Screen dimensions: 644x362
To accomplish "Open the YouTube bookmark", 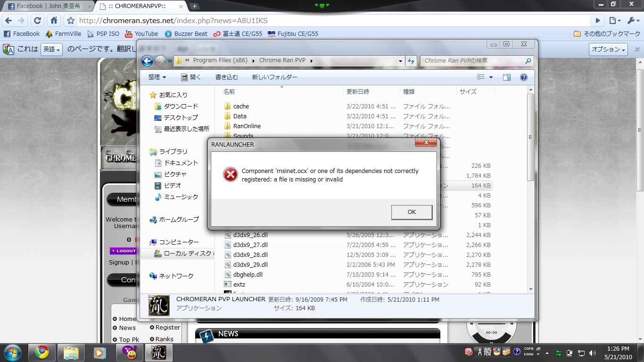I will pos(141,34).
